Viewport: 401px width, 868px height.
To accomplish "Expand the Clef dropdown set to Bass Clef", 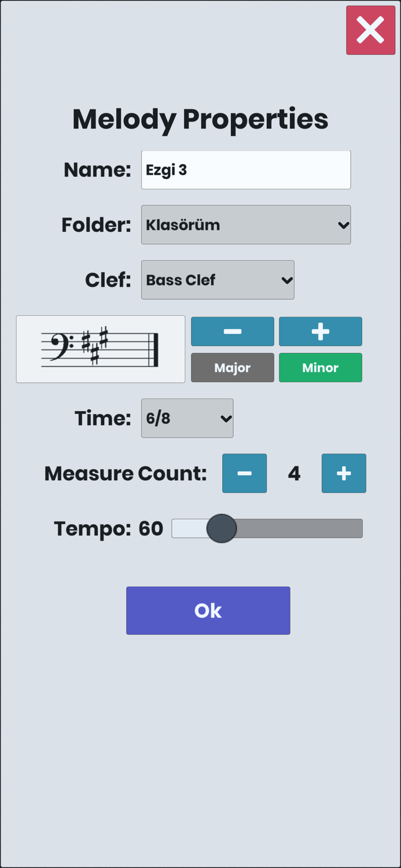I will coord(218,280).
